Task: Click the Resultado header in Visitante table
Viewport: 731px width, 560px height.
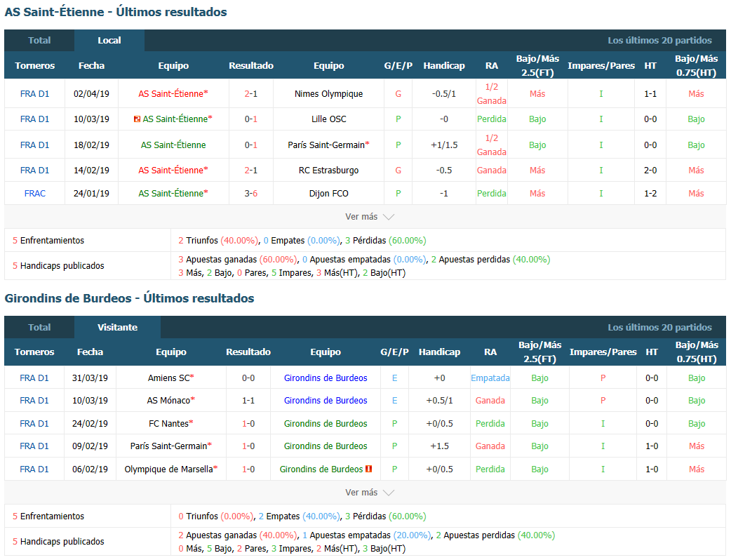Action: (248, 352)
